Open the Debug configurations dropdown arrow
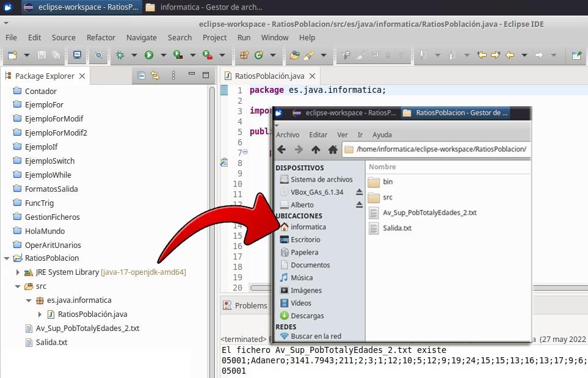588x378 pixels. (134, 55)
